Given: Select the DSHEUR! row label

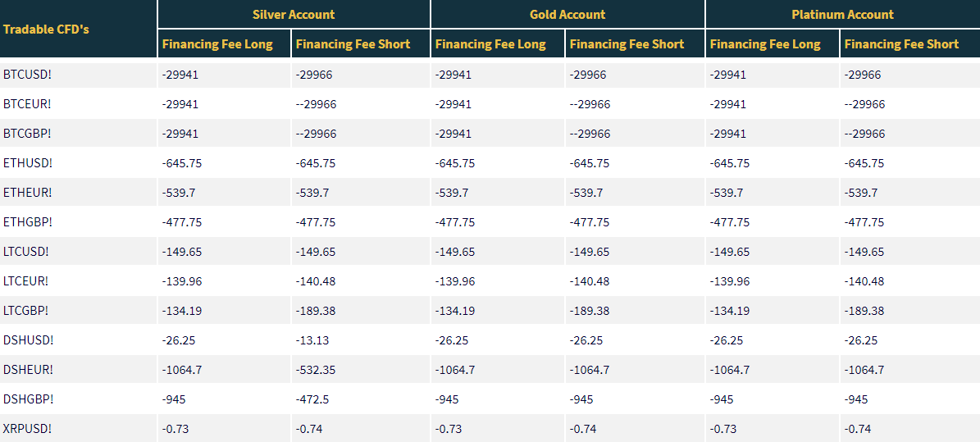Looking at the screenshot, I should (28, 370).
